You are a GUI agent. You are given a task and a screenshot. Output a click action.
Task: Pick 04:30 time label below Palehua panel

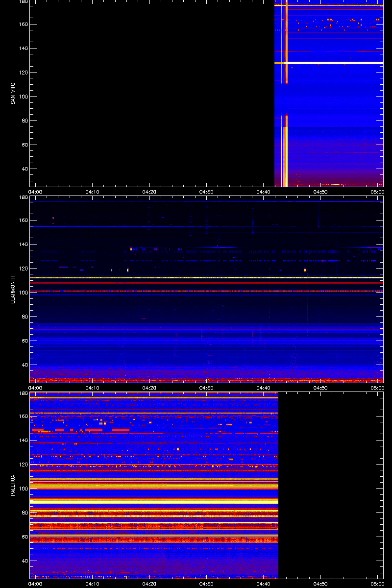206,584
